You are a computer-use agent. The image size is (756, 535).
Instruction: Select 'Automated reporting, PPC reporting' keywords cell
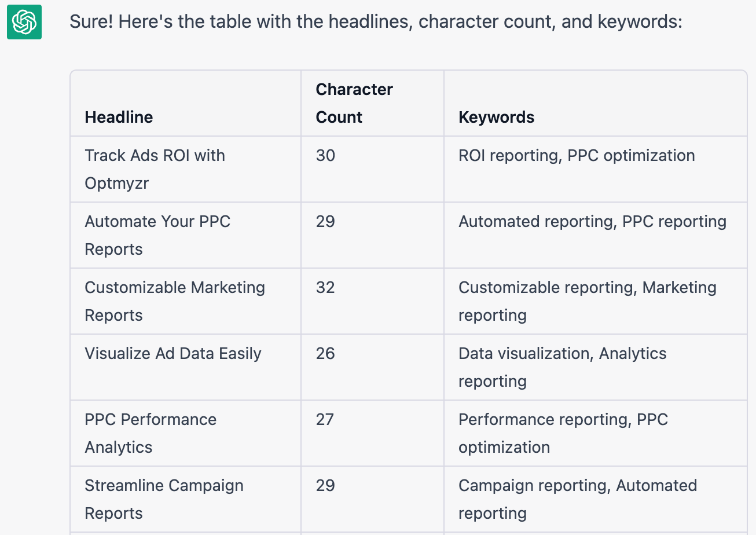(592, 221)
